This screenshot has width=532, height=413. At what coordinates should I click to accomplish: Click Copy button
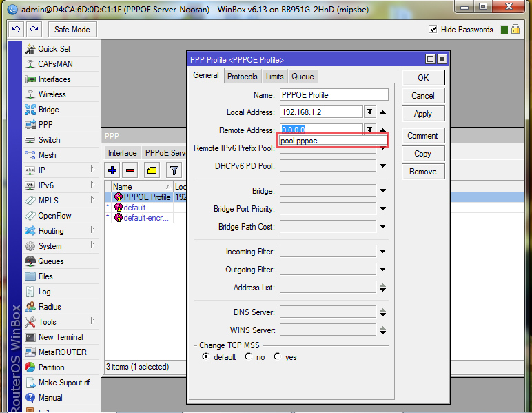423,154
